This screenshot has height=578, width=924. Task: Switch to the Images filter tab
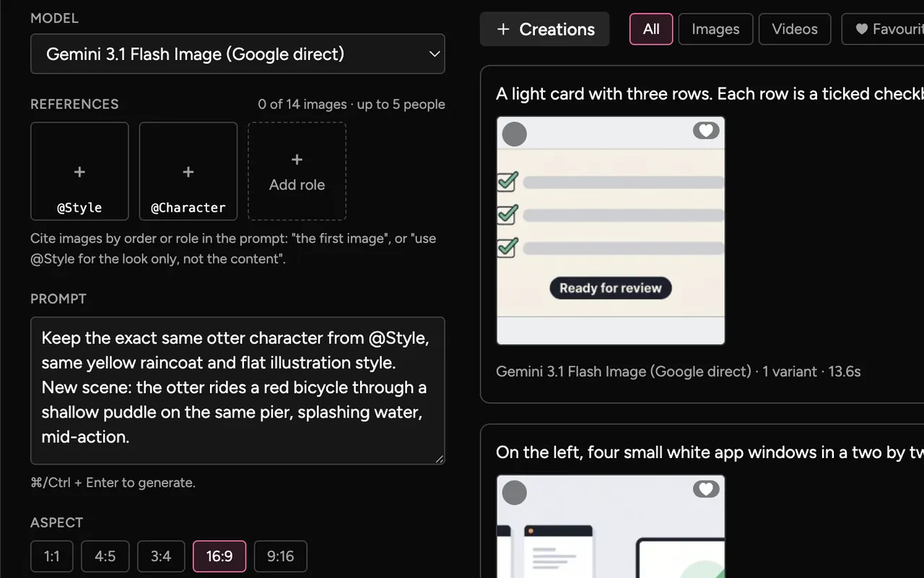(x=715, y=29)
